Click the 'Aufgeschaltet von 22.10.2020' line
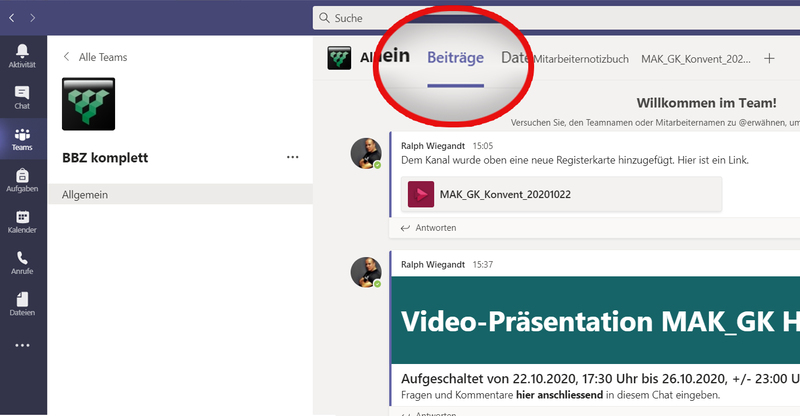Image resolution: width=800 pixels, height=416 pixels. (601, 379)
